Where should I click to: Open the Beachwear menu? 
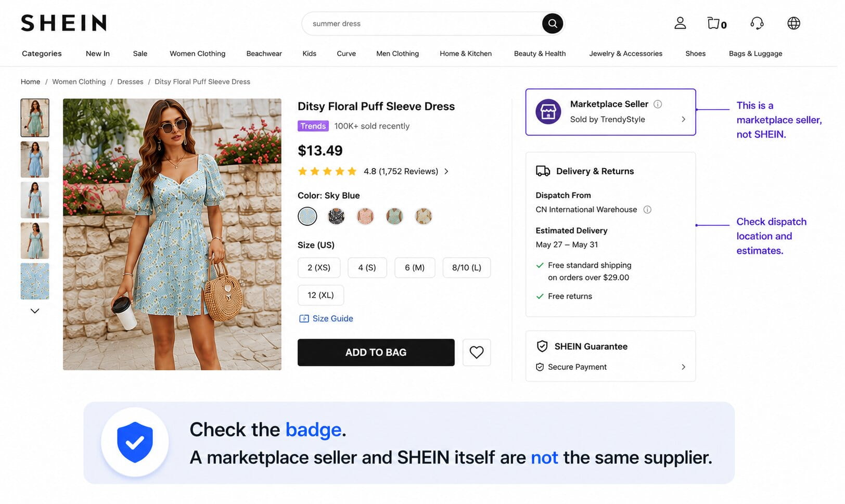(x=264, y=54)
